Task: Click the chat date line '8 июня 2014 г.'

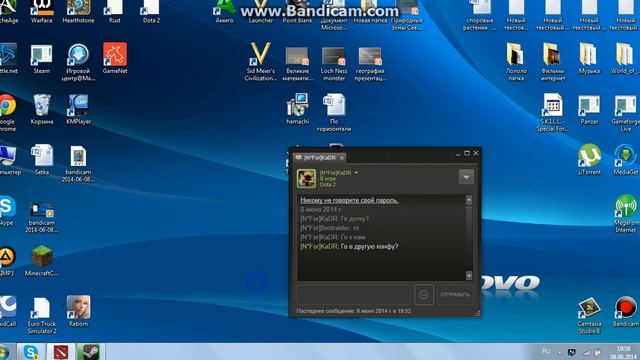Action: coord(320,209)
